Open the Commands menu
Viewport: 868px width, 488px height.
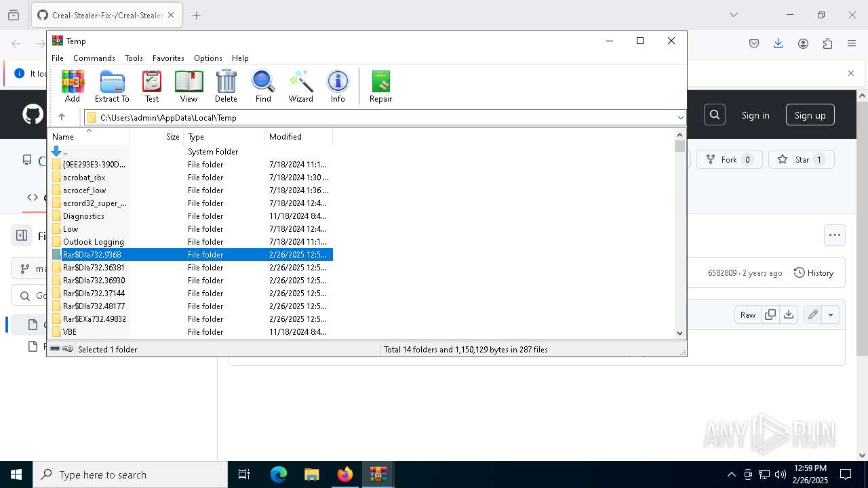coord(94,58)
